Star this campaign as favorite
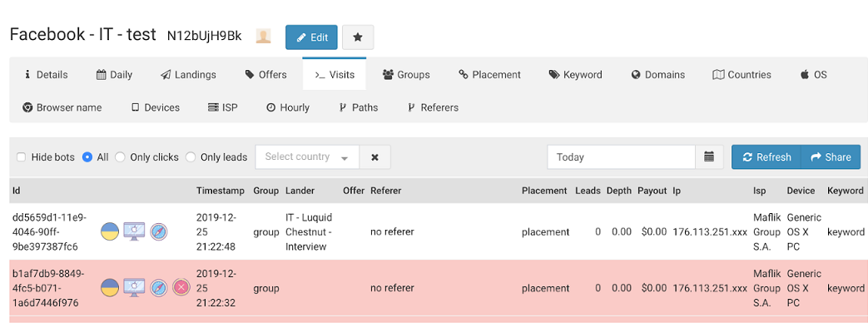Viewport: 868px width, 323px height. 358,37
